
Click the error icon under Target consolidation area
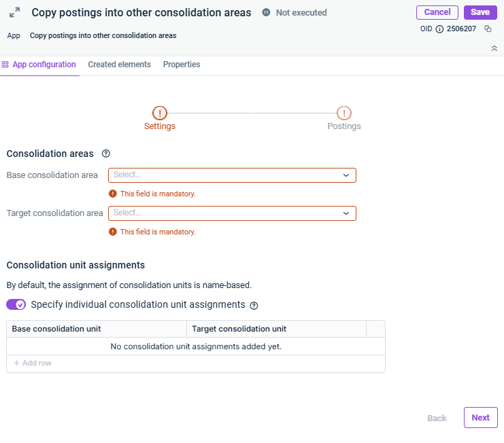coord(112,232)
